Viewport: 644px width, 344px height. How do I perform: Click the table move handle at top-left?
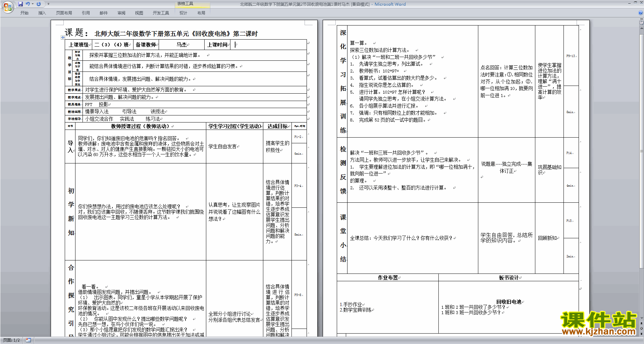[x=63, y=37]
